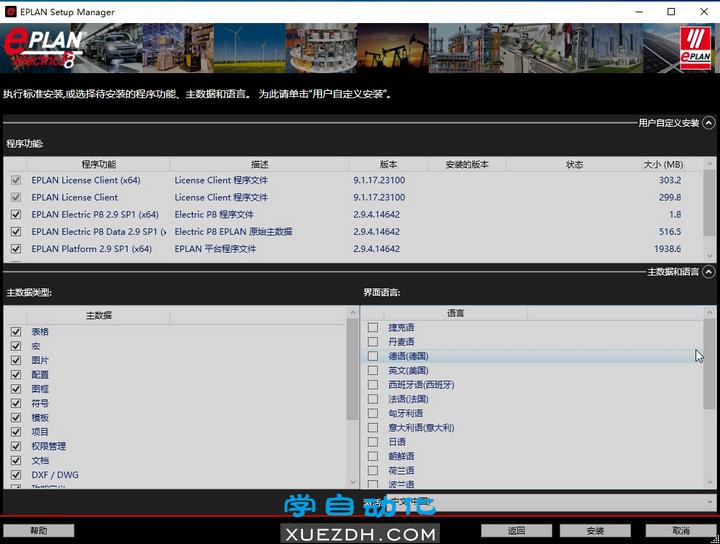The height and width of the screenshot is (544, 720).
Task: Uncheck the DXF / DWG checkbox
Action: click(16, 475)
